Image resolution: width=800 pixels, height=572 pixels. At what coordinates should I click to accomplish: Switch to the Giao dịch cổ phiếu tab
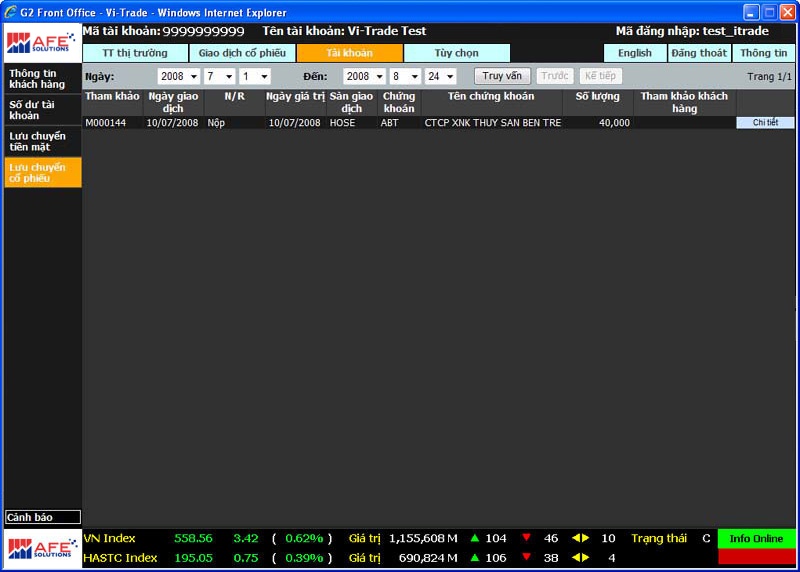point(242,53)
